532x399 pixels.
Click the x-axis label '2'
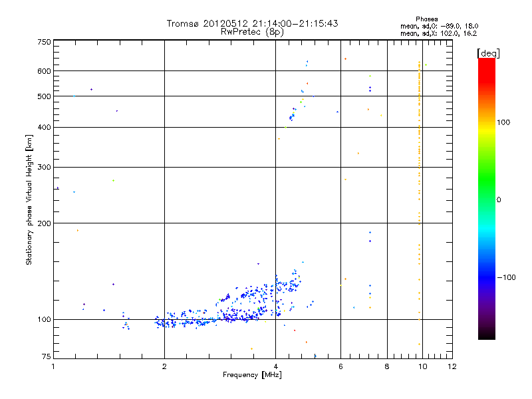coord(164,366)
